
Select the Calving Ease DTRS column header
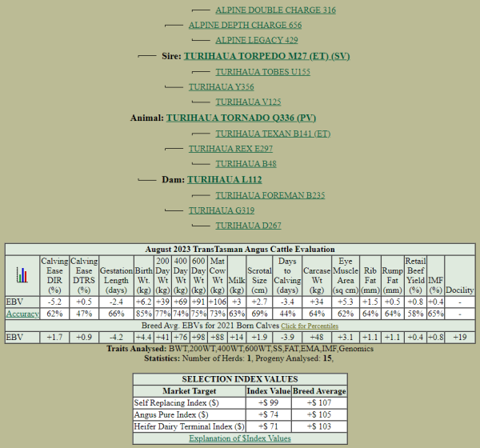(x=84, y=275)
